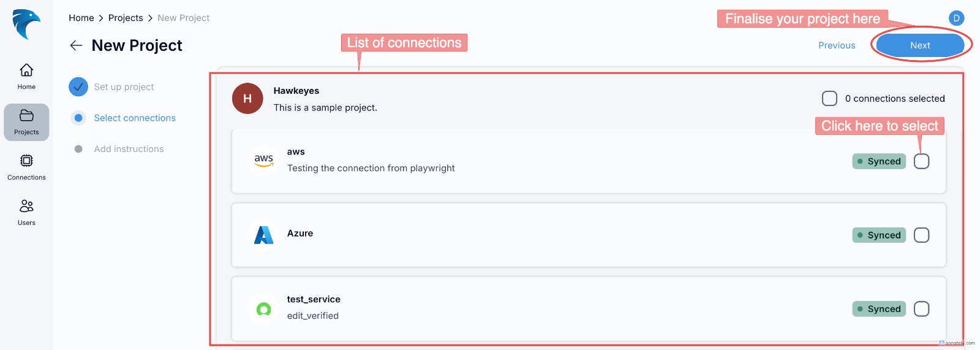Open the user avatar D
Viewport: 980px width, 350px height.
point(956,18)
